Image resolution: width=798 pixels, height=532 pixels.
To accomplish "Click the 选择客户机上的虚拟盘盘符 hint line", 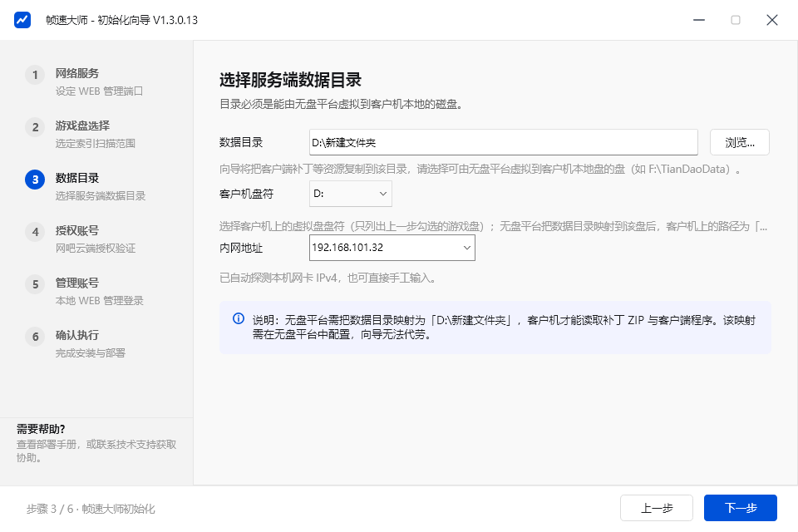I will click(493, 226).
